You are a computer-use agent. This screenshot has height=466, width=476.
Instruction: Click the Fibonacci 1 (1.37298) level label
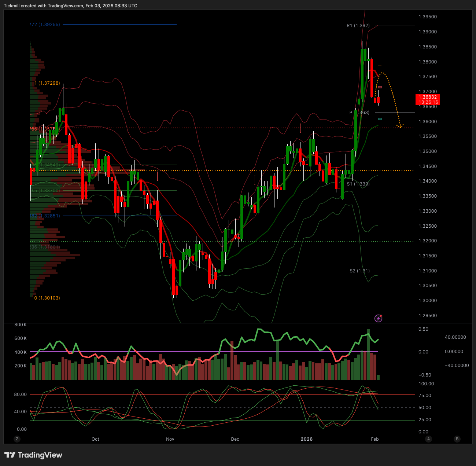point(47,83)
